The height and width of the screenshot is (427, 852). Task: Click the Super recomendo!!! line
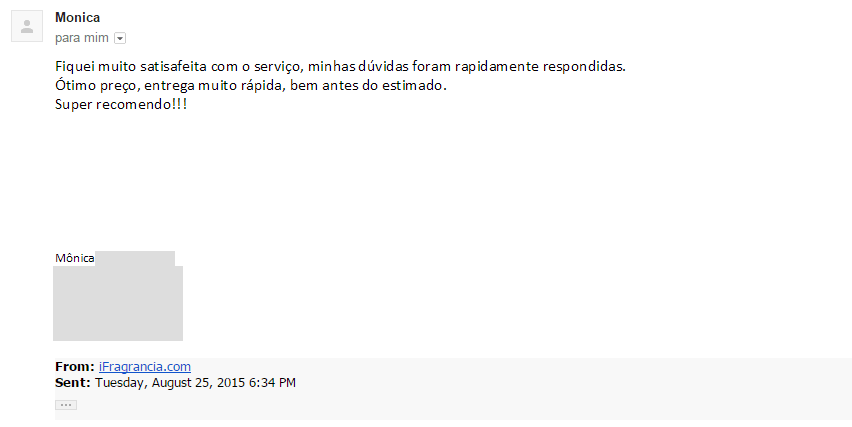[121, 104]
